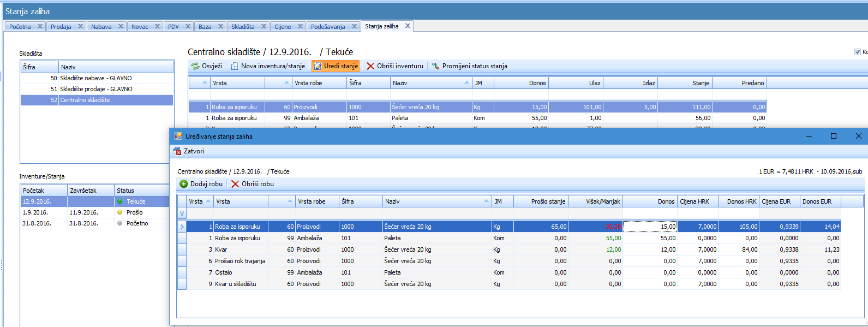Open the Skladište tab
868x327 pixels.
coord(243,26)
